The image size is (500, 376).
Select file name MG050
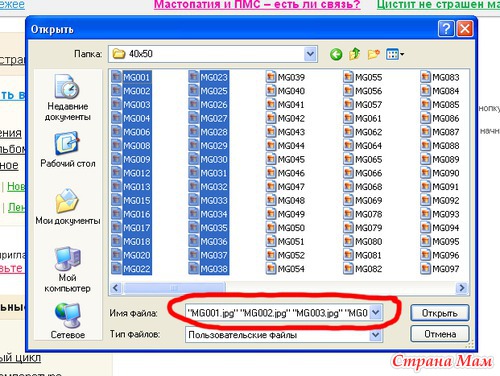[x=291, y=228]
